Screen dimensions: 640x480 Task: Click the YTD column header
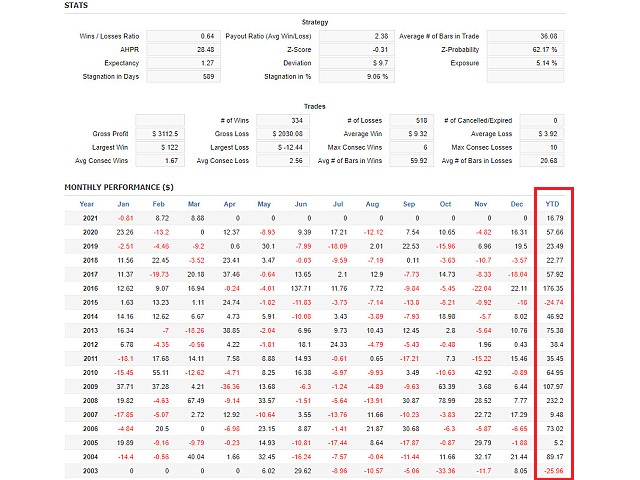pos(553,203)
